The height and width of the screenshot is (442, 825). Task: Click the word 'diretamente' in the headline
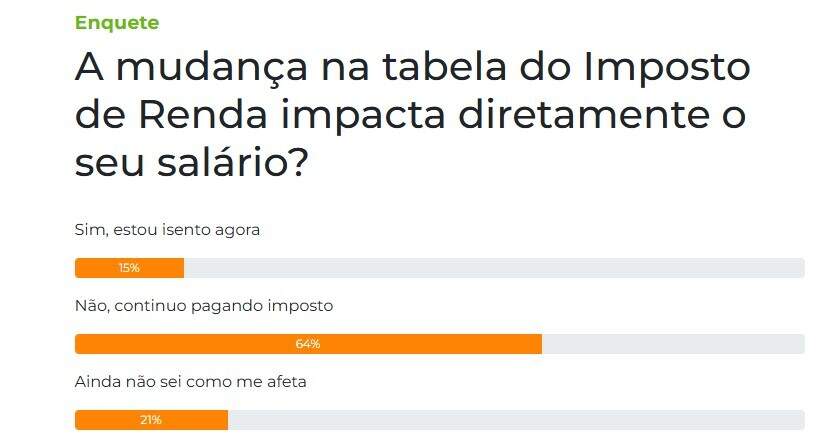(x=583, y=116)
